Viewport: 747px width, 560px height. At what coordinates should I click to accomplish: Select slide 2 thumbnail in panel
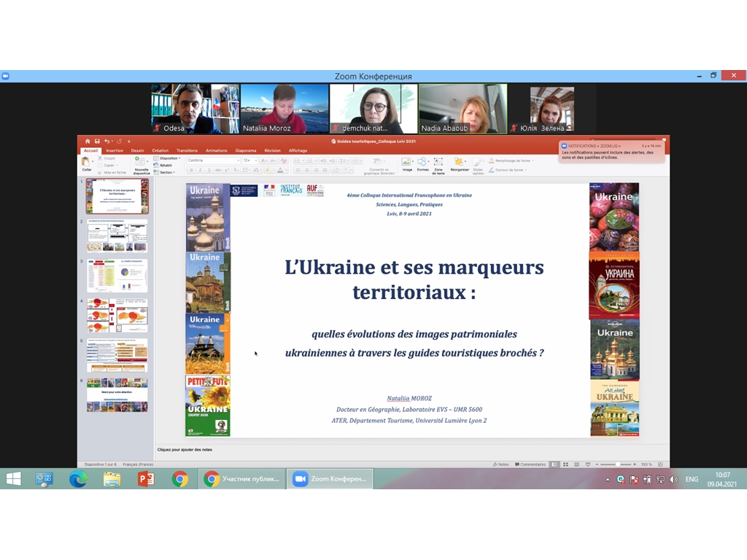point(117,236)
